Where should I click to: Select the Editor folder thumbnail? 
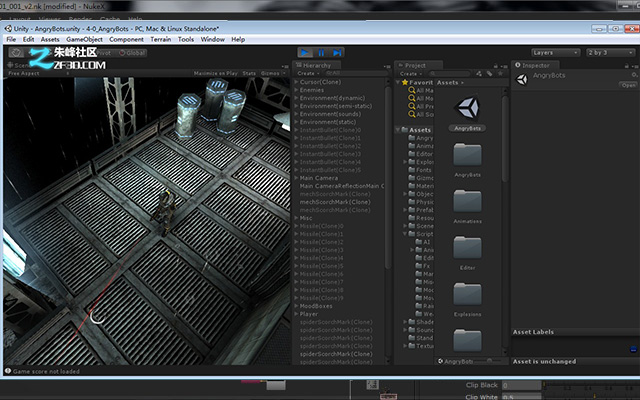[467, 247]
